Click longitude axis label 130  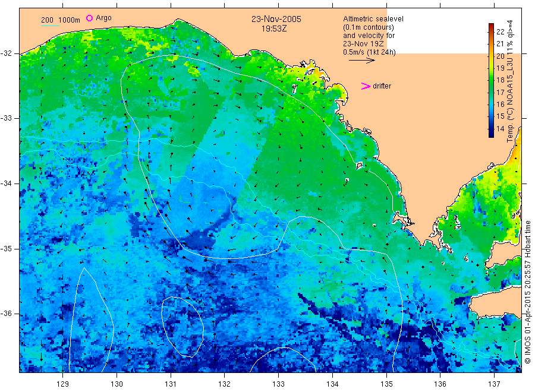(117, 384)
